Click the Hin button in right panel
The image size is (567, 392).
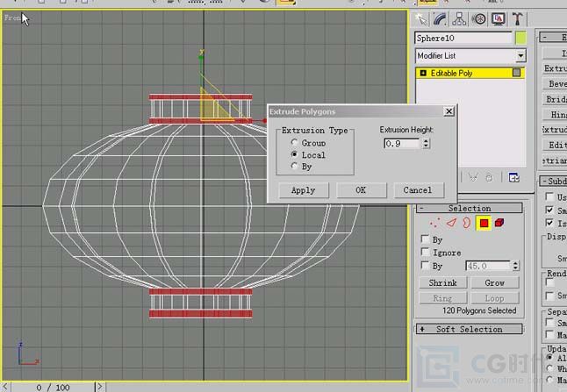pos(555,115)
